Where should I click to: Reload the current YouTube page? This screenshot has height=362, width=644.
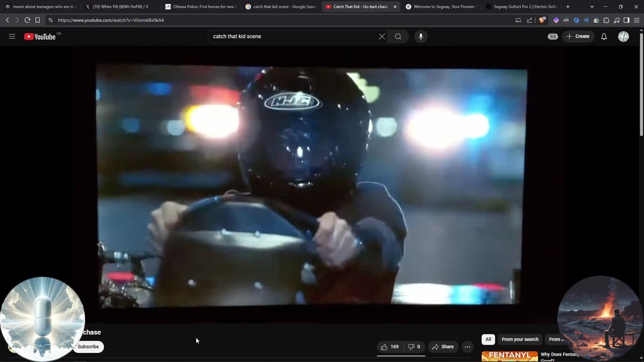(27, 20)
